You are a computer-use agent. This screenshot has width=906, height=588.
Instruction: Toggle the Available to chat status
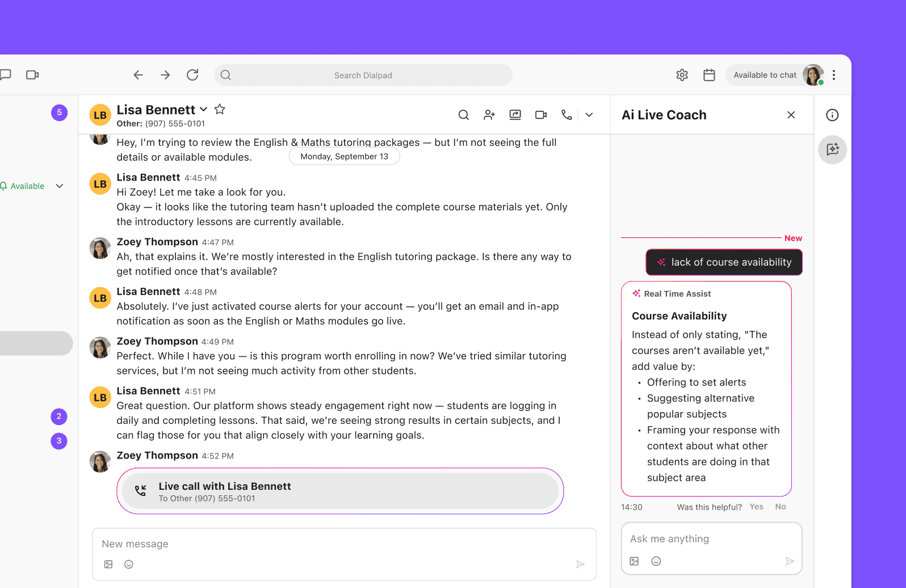pyautogui.click(x=765, y=75)
